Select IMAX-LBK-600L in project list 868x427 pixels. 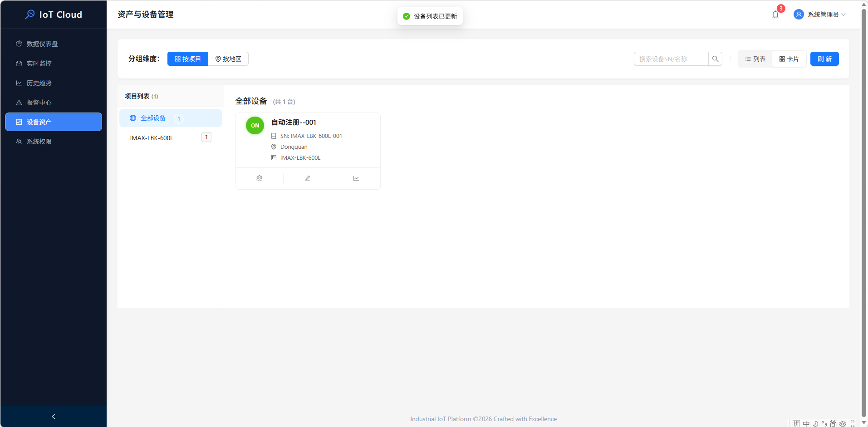(x=152, y=138)
